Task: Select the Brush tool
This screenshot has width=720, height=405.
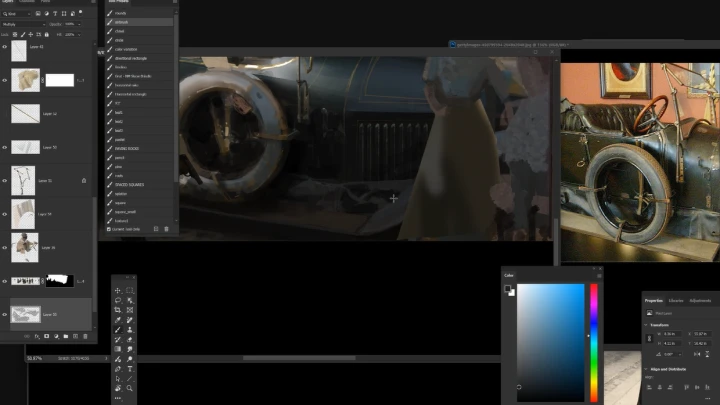Action: [118, 329]
